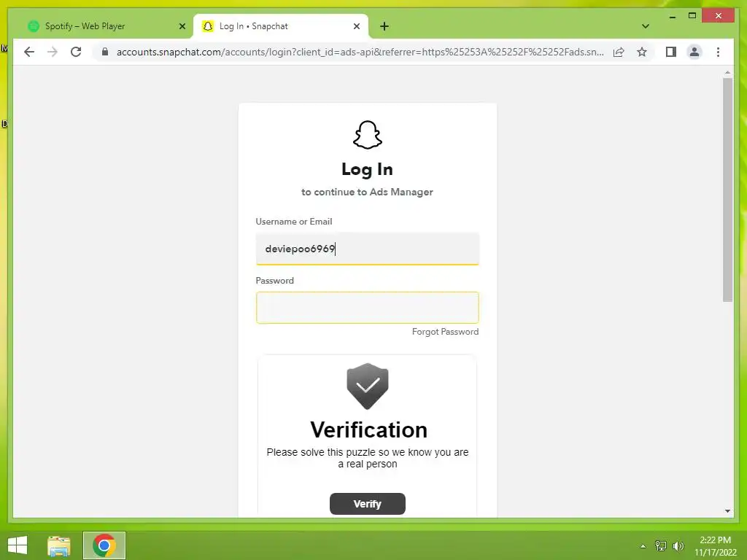Share this page using the share icon
The image size is (747, 560).
[619, 52]
